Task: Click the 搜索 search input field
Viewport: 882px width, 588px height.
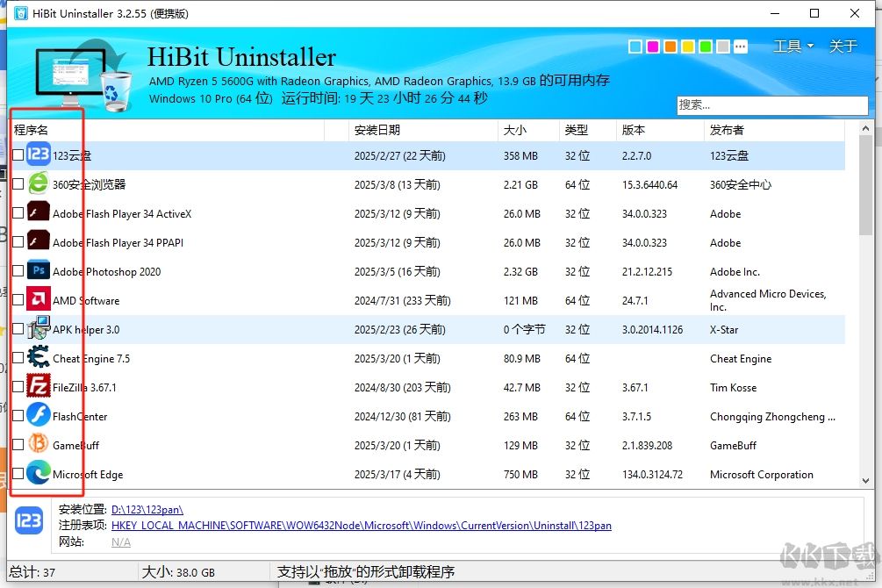Action: 772,104
